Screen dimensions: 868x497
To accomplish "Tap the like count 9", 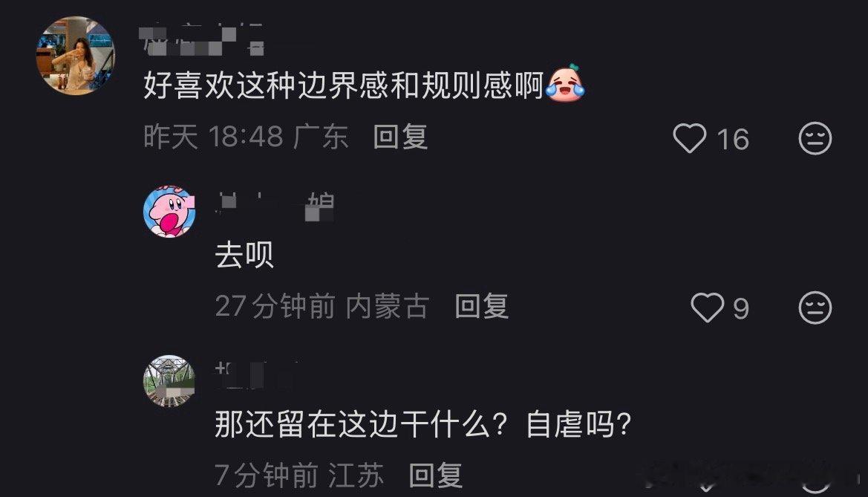I will 741,308.
